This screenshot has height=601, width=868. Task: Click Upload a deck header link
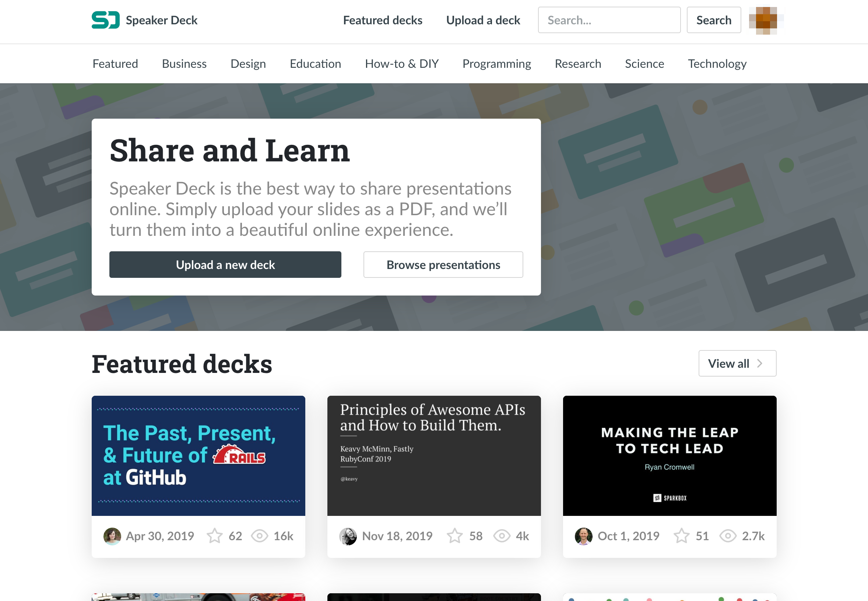(x=483, y=20)
